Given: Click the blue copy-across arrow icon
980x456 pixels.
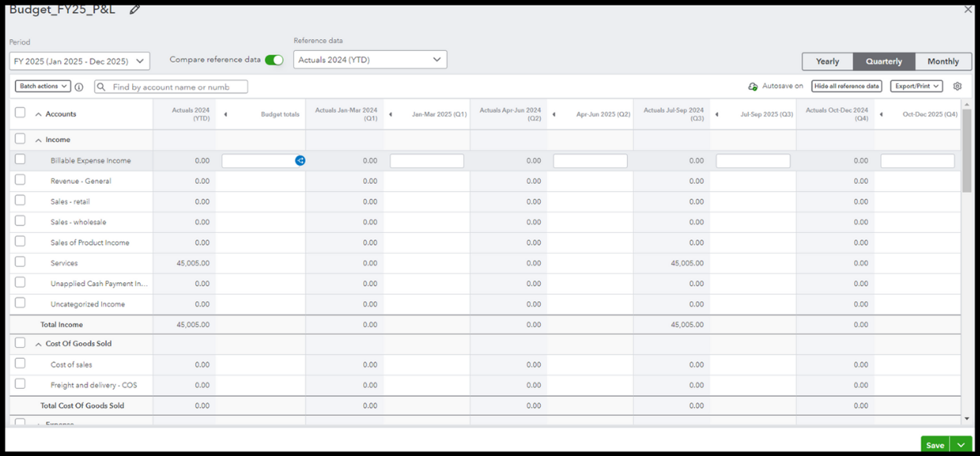Looking at the screenshot, I should [300, 160].
